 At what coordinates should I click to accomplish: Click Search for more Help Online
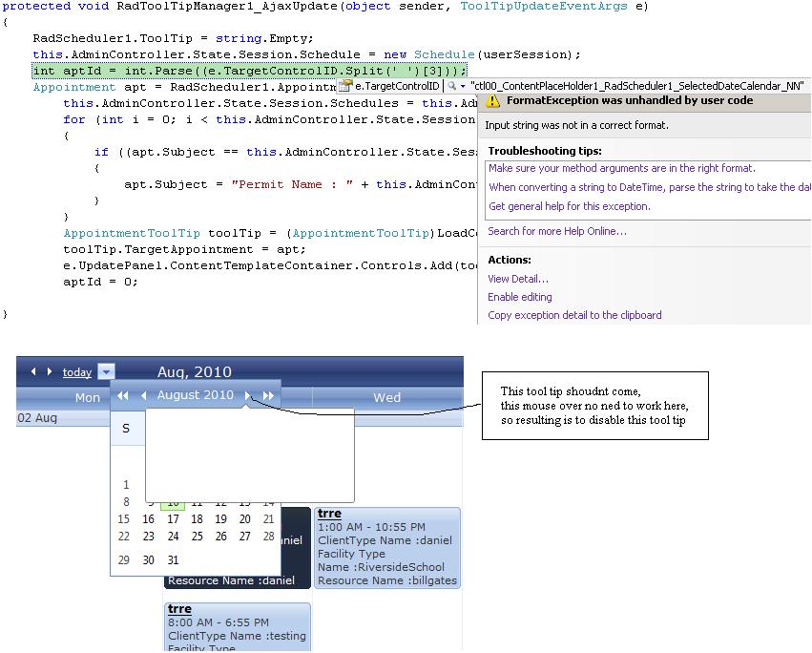pos(557,231)
